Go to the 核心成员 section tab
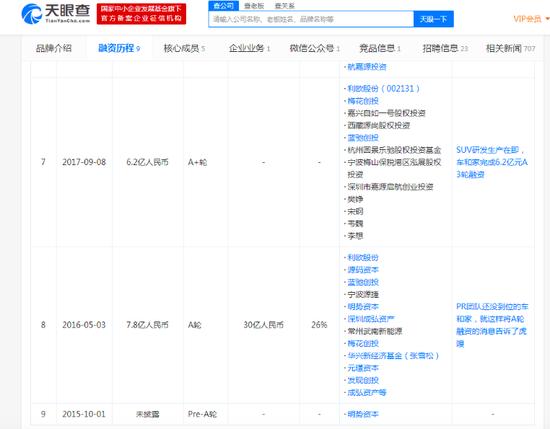 point(184,48)
